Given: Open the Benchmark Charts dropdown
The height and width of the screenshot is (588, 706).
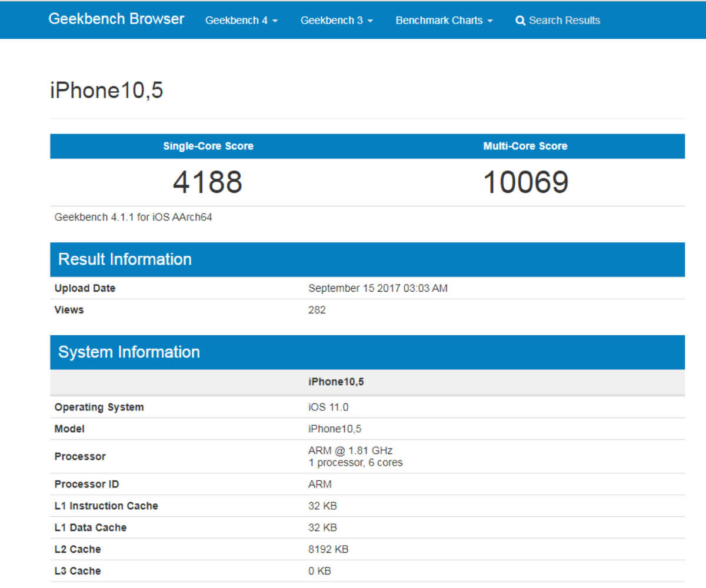Looking at the screenshot, I should tap(444, 21).
